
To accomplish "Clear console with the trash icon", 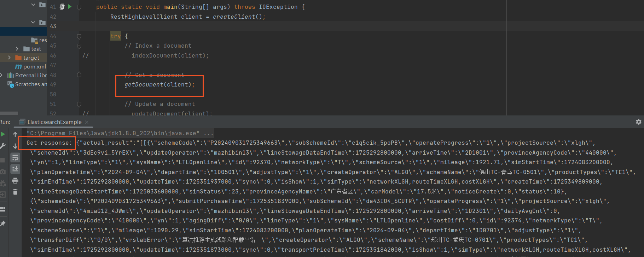I will (15, 192).
